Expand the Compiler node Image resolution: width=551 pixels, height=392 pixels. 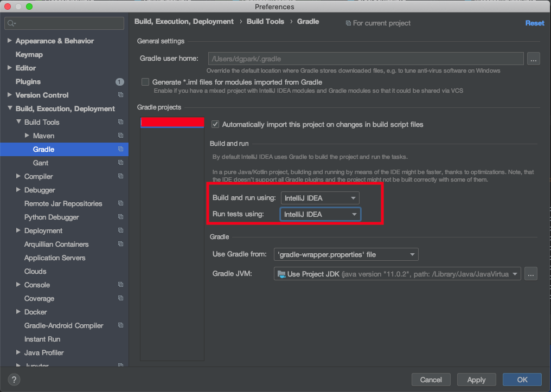18,176
